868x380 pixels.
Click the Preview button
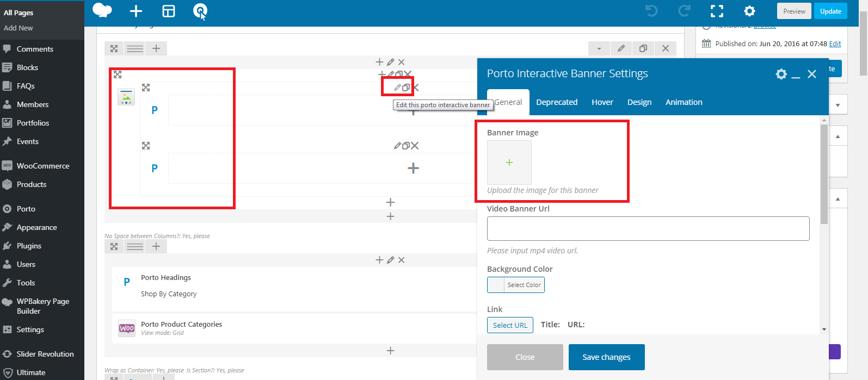tap(795, 11)
